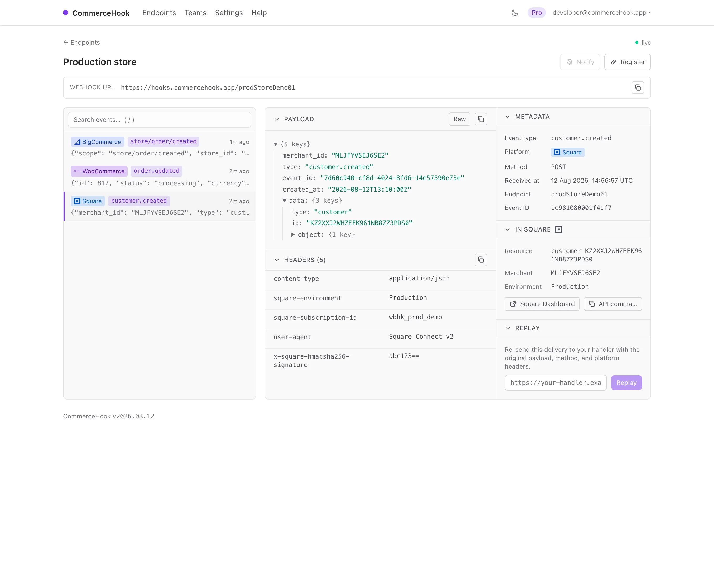Click the Notify button
This screenshot has width=714, height=588.
pyautogui.click(x=580, y=62)
